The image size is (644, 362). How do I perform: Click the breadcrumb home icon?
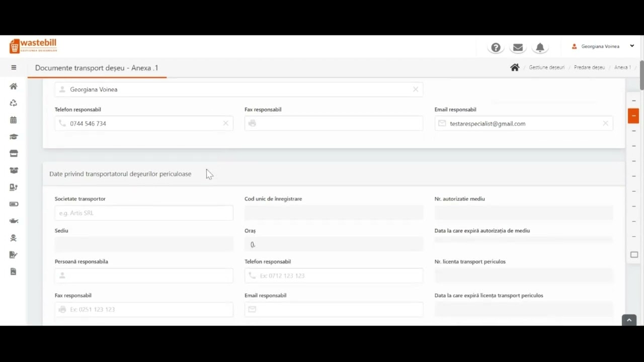[515, 67]
